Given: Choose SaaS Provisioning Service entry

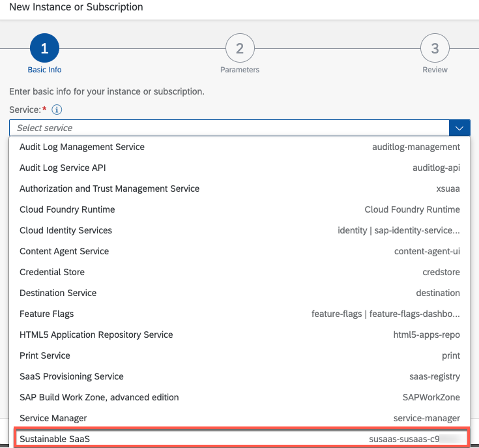Looking at the screenshot, I should point(240,376).
